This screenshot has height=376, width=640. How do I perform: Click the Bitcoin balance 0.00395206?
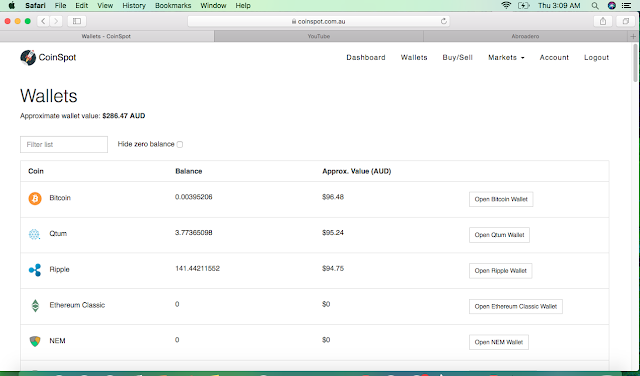(193, 197)
